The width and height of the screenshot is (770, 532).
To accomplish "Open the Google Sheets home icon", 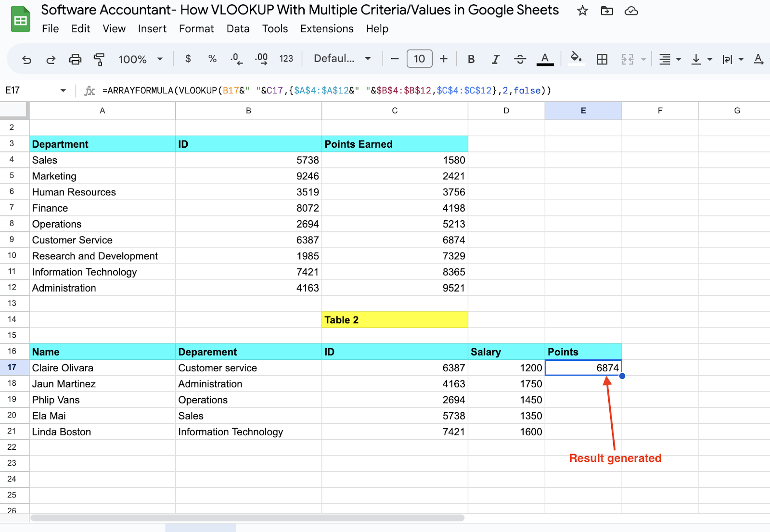I will (x=20, y=19).
